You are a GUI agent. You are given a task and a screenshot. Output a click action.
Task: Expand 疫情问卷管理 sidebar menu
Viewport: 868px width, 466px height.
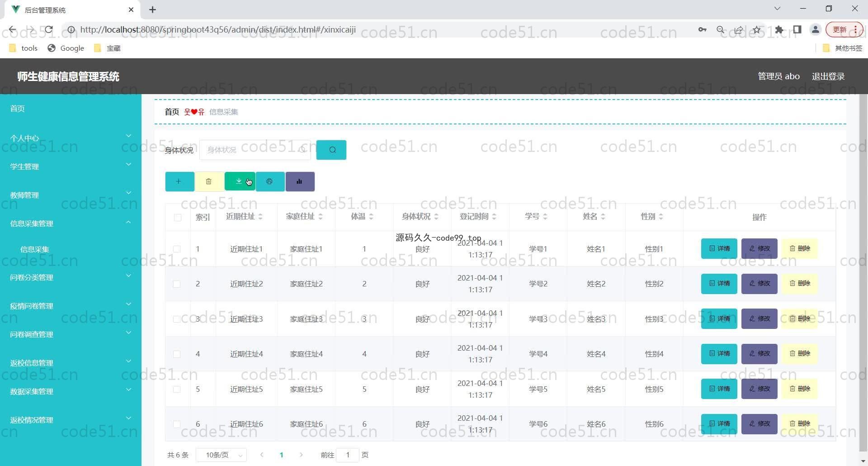click(x=71, y=306)
